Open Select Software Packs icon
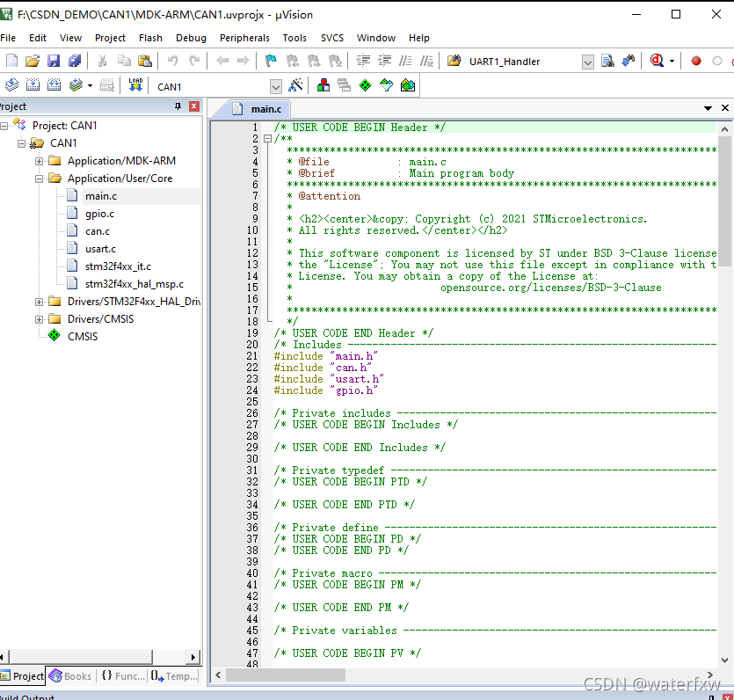This screenshot has height=700, width=734. pos(386,85)
